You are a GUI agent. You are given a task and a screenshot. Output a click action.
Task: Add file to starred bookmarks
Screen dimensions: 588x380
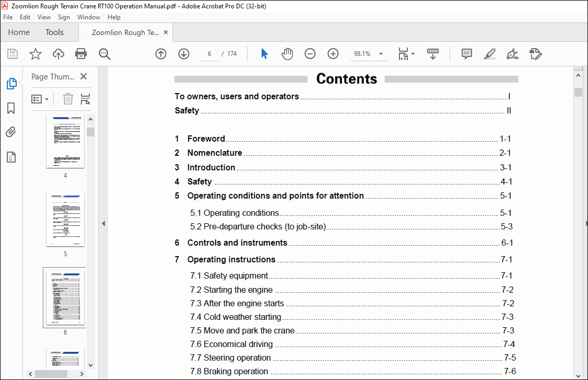[35, 54]
